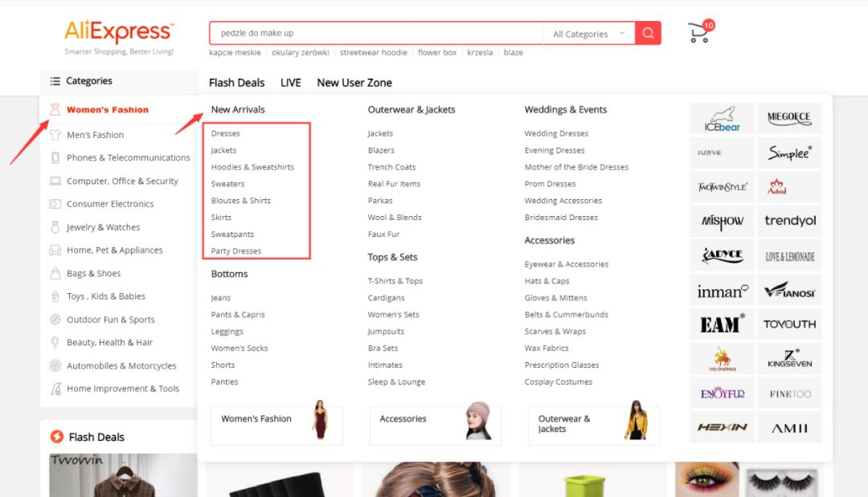The width and height of the screenshot is (868, 497).
Task: Open the Flash Deals tab
Action: click(237, 83)
